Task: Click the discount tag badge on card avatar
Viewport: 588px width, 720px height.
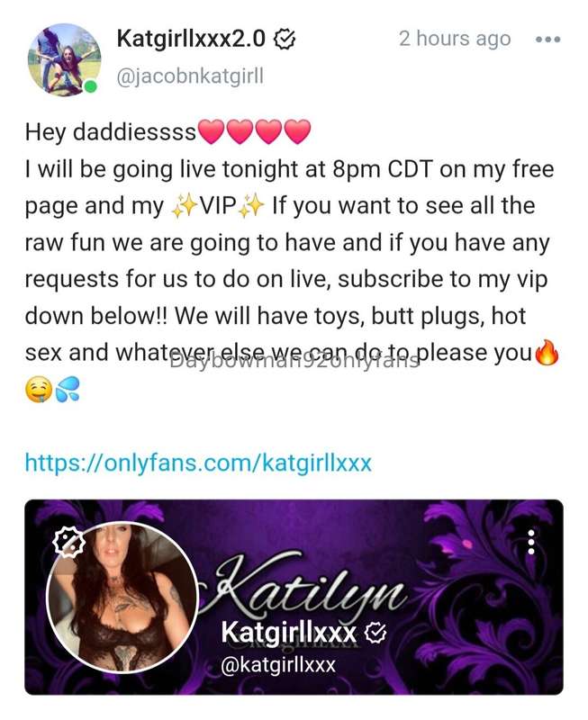Action: [x=68, y=542]
